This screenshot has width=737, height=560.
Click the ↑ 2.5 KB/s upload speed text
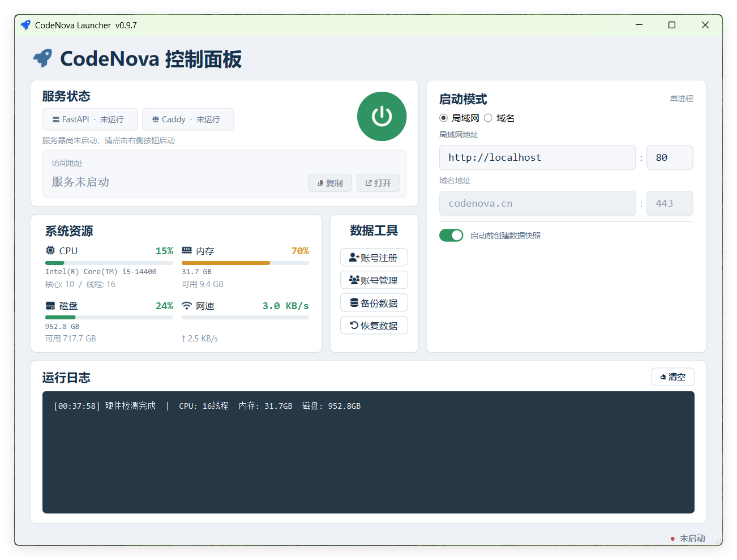200,339
